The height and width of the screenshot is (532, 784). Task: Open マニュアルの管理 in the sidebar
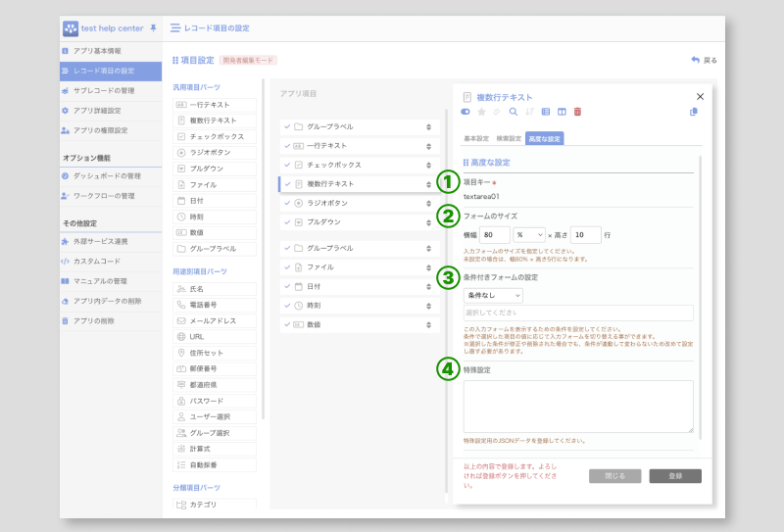click(111, 281)
